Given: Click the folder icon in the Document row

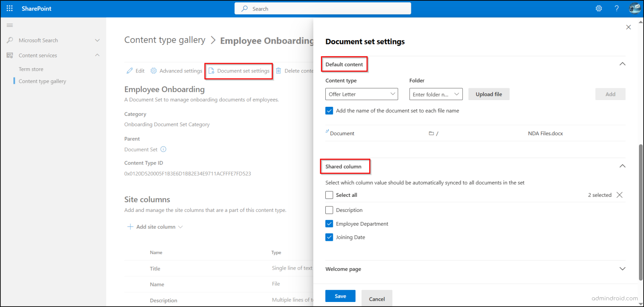Looking at the screenshot, I should click(x=431, y=133).
